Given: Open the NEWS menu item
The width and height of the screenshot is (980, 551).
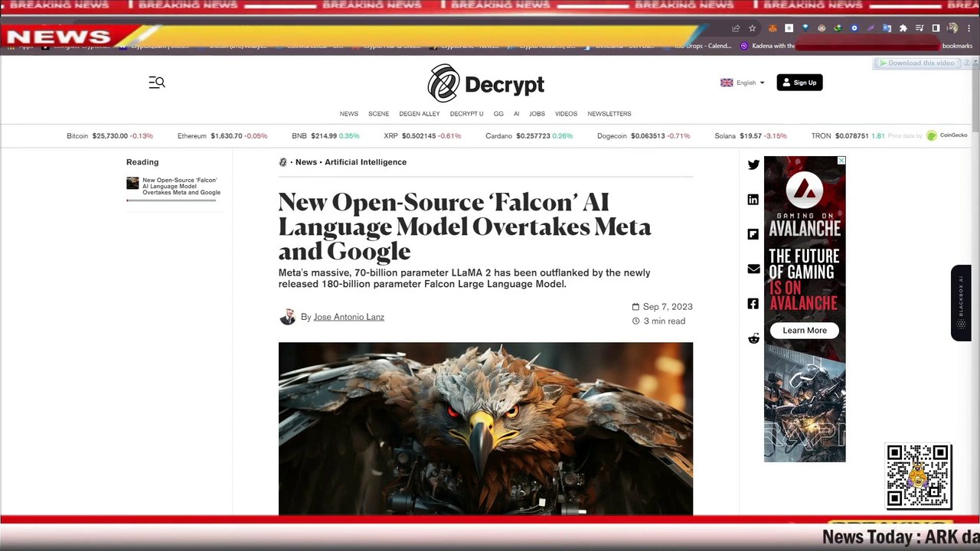Looking at the screenshot, I should (x=349, y=114).
